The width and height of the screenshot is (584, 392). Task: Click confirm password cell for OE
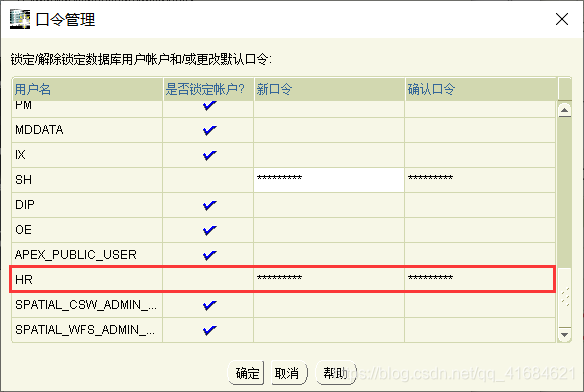(480, 230)
